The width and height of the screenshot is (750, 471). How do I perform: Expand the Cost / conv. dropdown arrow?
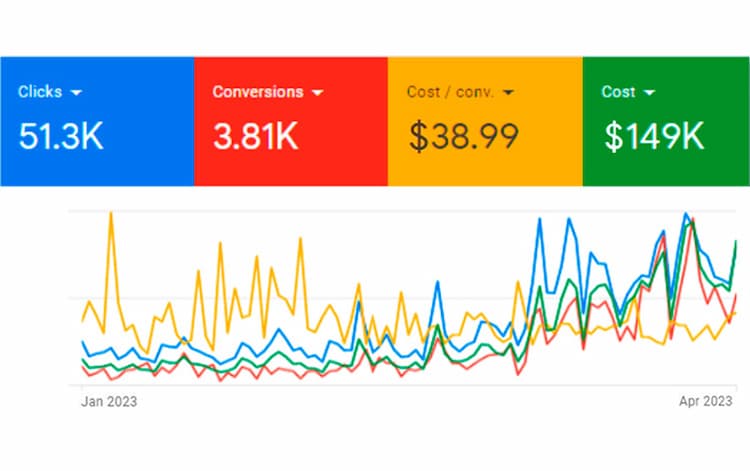click(508, 92)
